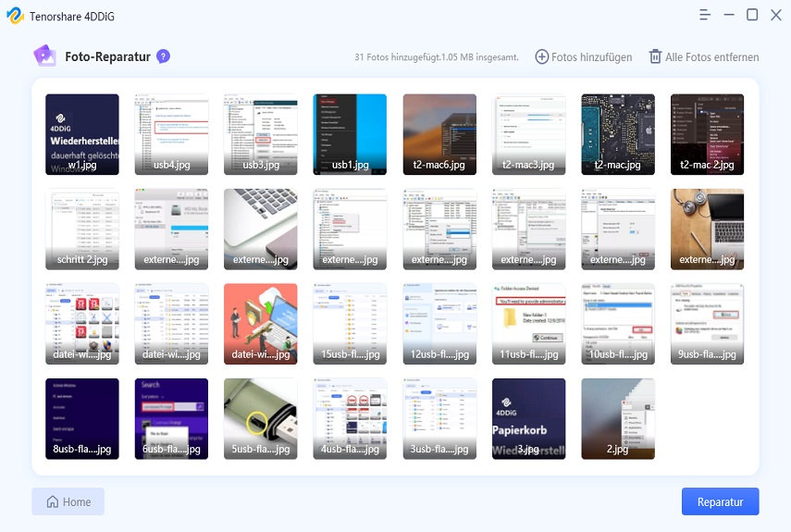Start repair with Reparatur button
Image resolution: width=791 pixels, height=532 pixels.
(720, 501)
